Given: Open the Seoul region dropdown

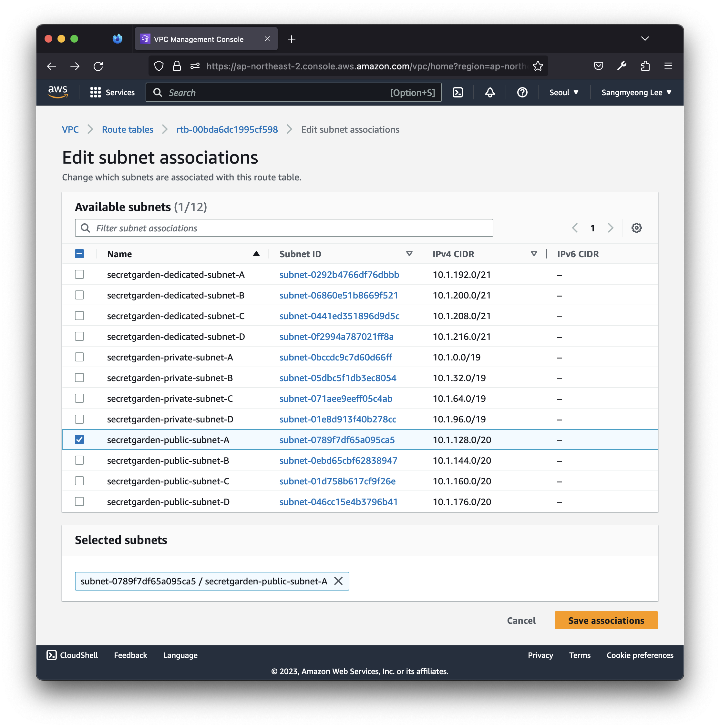Looking at the screenshot, I should pyautogui.click(x=563, y=92).
